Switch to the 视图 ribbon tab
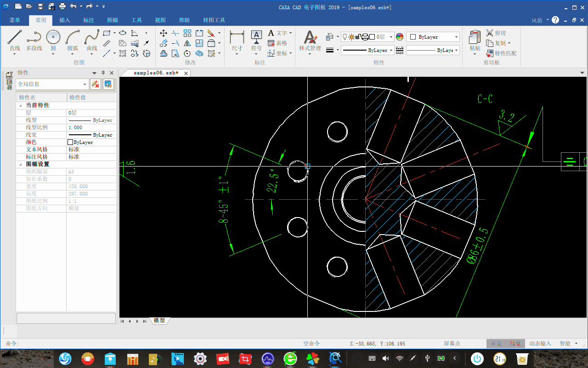 coord(160,20)
